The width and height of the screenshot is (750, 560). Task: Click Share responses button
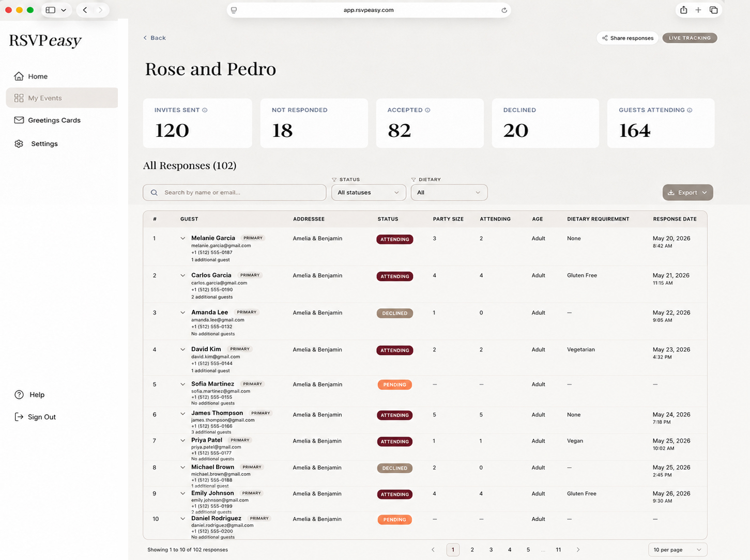pos(627,38)
